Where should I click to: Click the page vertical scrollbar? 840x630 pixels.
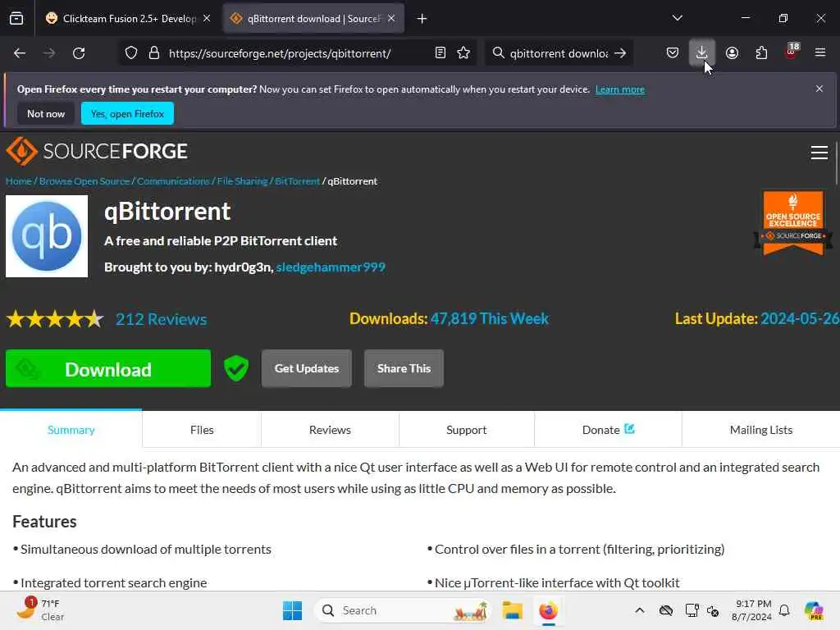point(837,162)
